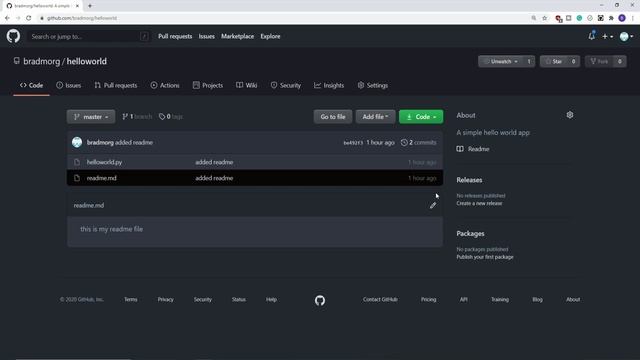The image size is (640, 360).
Task: Open the readme.md file row link
Action: point(102,178)
